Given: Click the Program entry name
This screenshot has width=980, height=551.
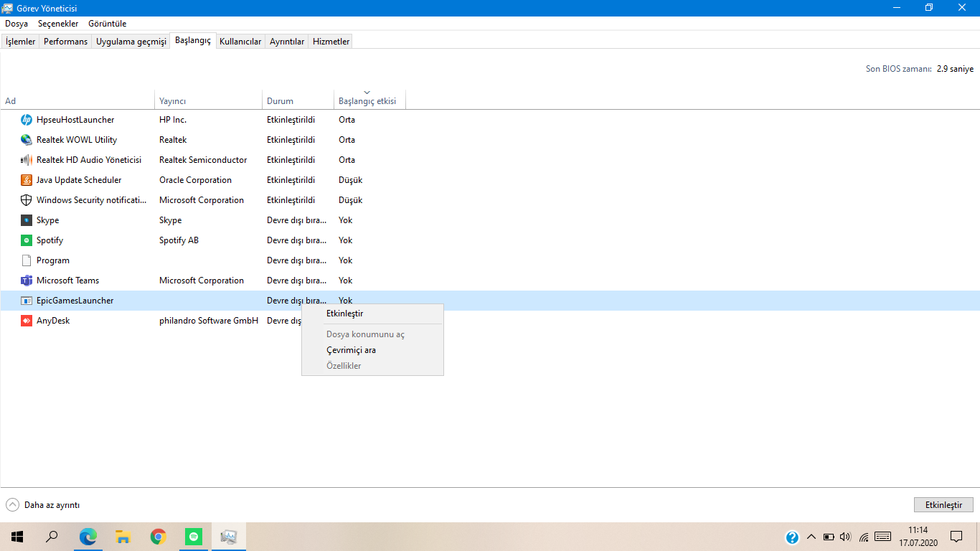Looking at the screenshot, I should [53, 260].
